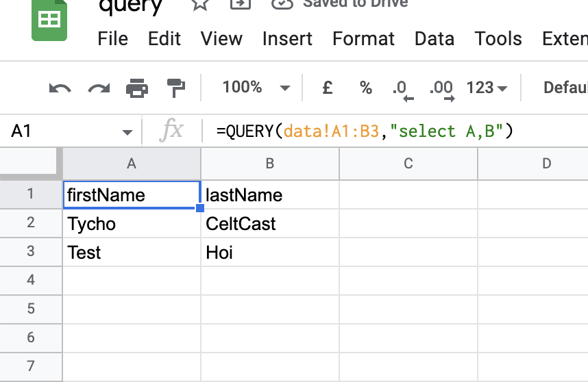The image size is (588, 382).
Task: Open the Insert menu
Action: coord(287,38)
